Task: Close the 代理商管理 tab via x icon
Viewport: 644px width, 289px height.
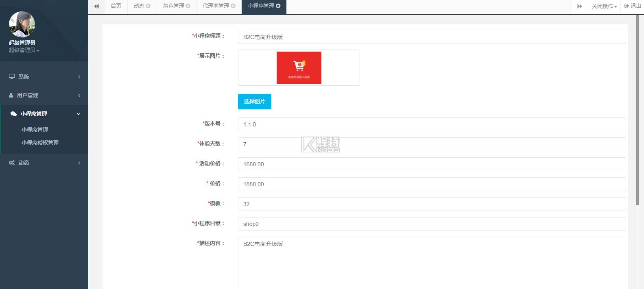Action: (233, 6)
